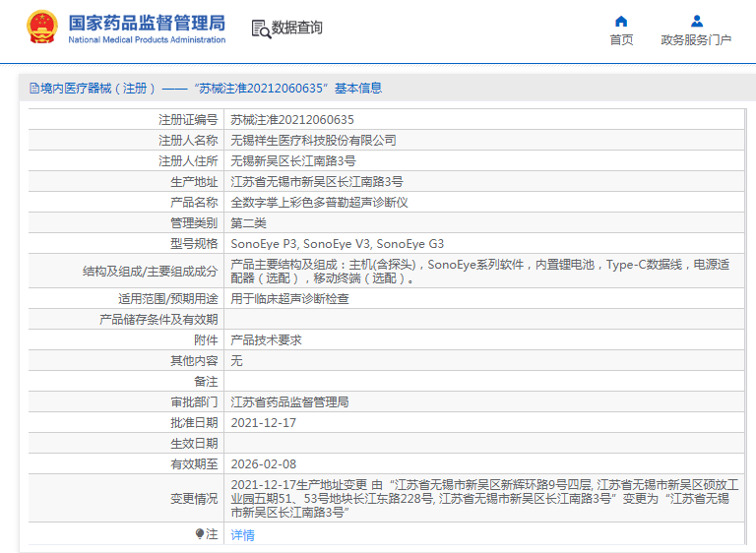Click the document icon beside 境内医疗器械
Viewport: 756px width, 553px height.
click(34, 89)
